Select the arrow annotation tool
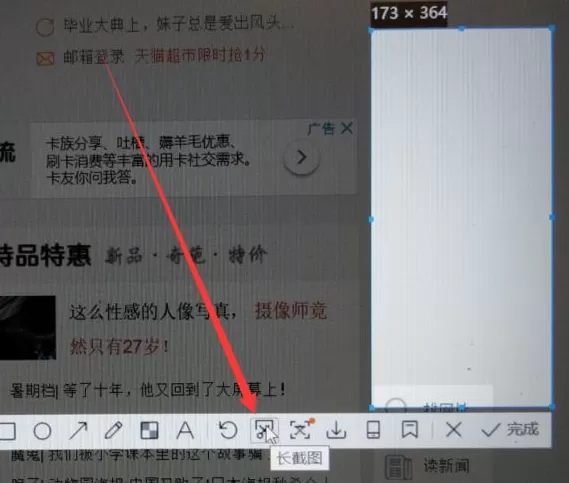Image resolution: width=569 pixels, height=483 pixels. tap(78, 431)
